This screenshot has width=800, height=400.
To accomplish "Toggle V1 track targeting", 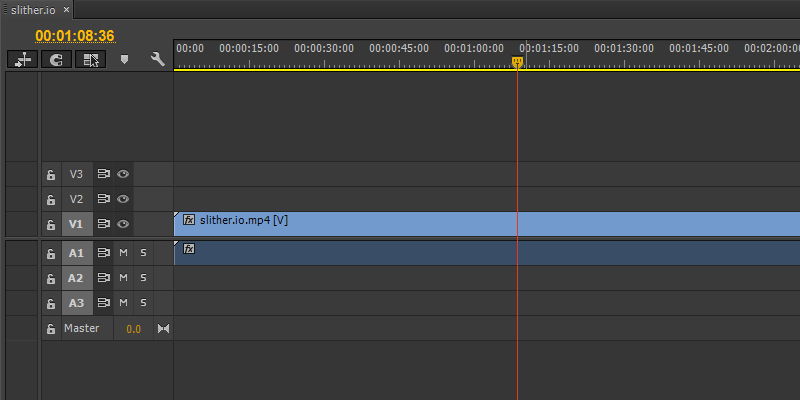I will pyautogui.click(x=77, y=224).
